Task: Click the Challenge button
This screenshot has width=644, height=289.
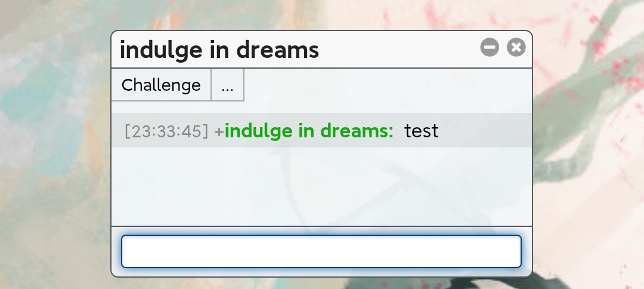Action: (x=161, y=85)
